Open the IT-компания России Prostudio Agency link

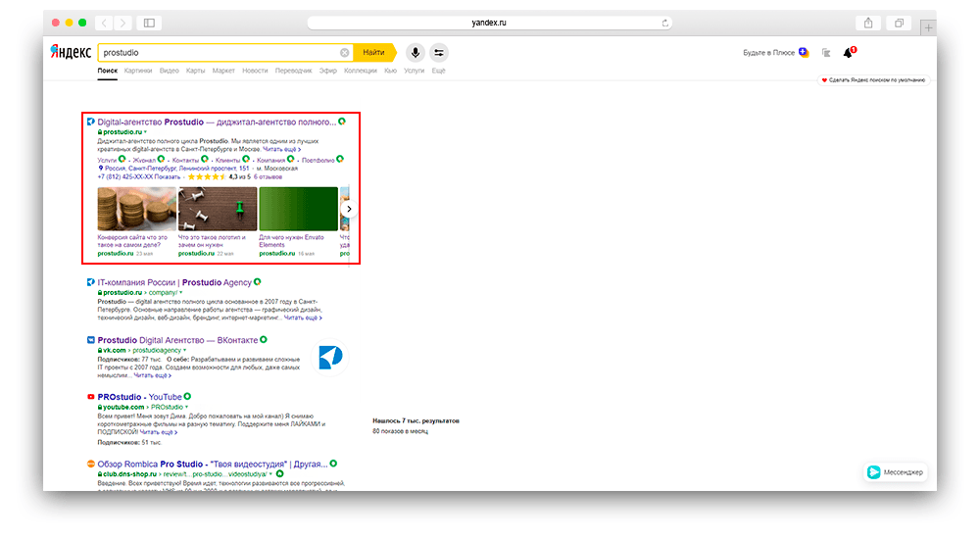[174, 282]
